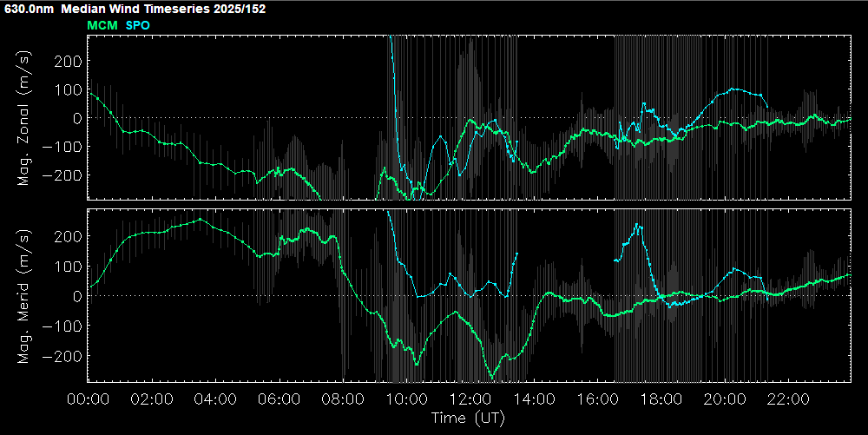Click the MCM meridional minimum near 12:40
Screen dimensions: 868x435
[492, 379]
